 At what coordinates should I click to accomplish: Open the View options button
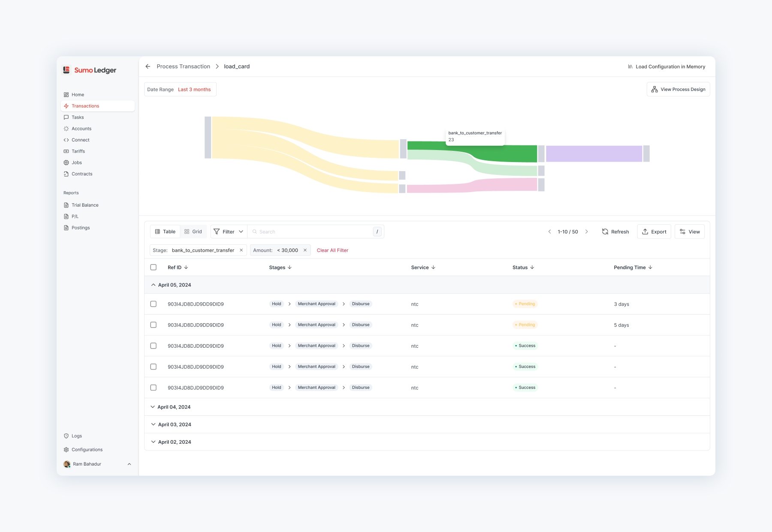[690, 232]
